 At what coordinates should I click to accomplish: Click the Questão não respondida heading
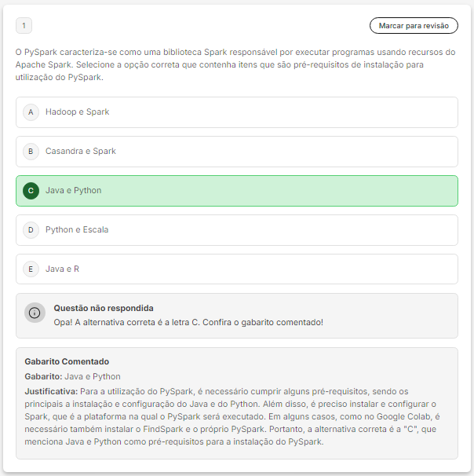coord(104,308)
